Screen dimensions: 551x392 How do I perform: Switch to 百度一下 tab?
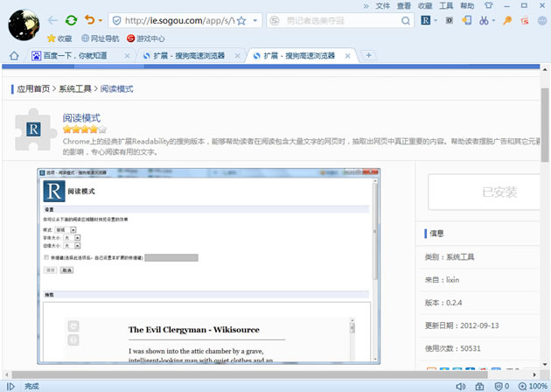click(x=75, y=55)
